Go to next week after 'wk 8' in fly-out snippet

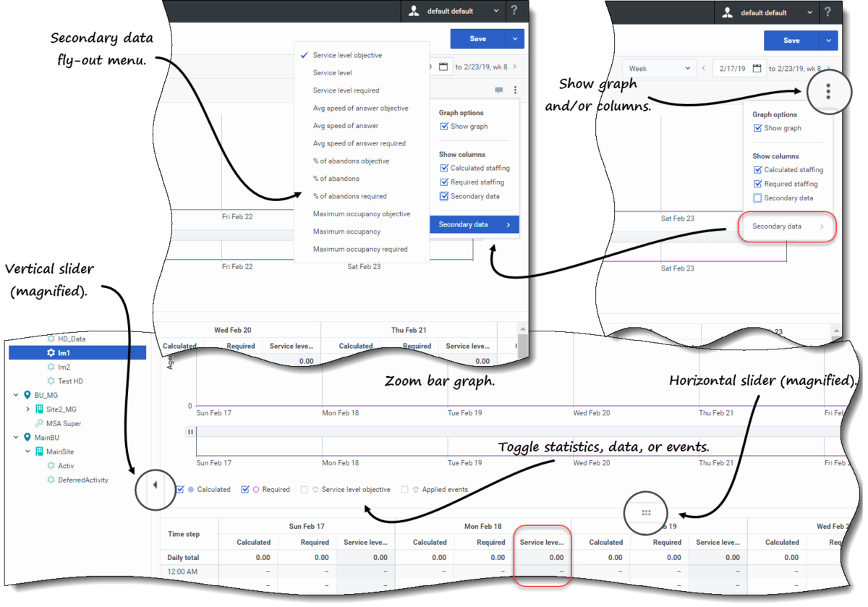(x=515, y=67)
